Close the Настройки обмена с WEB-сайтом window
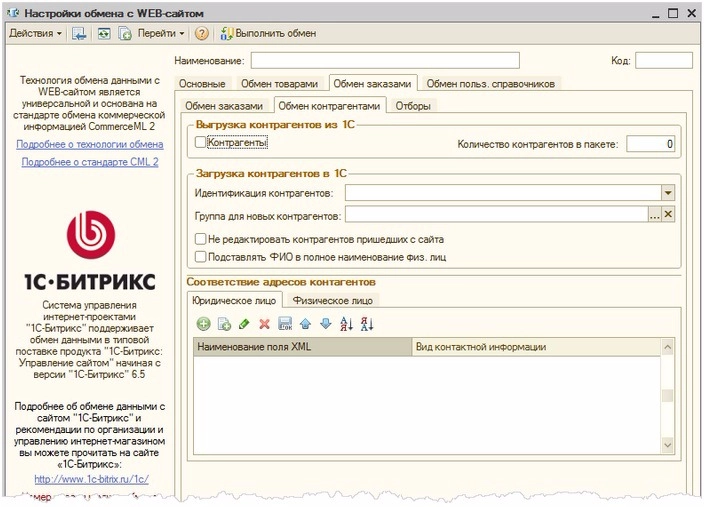Image resolution: width=704 pixels, height=507 pixels. (691, 13)
